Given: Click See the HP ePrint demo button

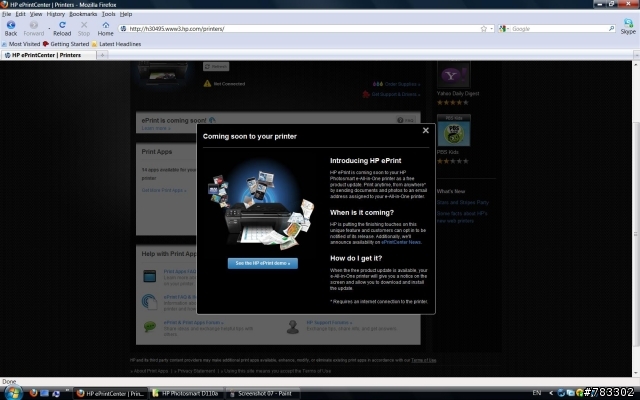Looking at the screenshot, I should click(262, 263).
